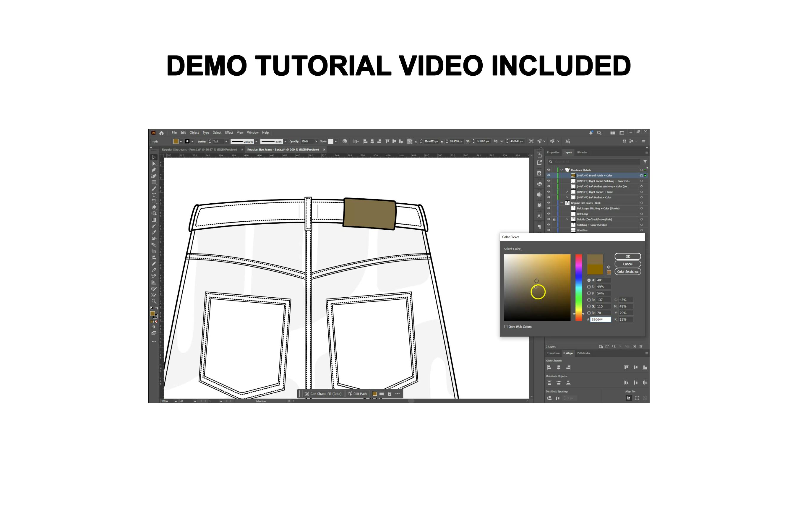Click Cancel in the Color Picker
Image resolution: width=798 pixels, height=532 pixels.
click(x=628, y=264)
